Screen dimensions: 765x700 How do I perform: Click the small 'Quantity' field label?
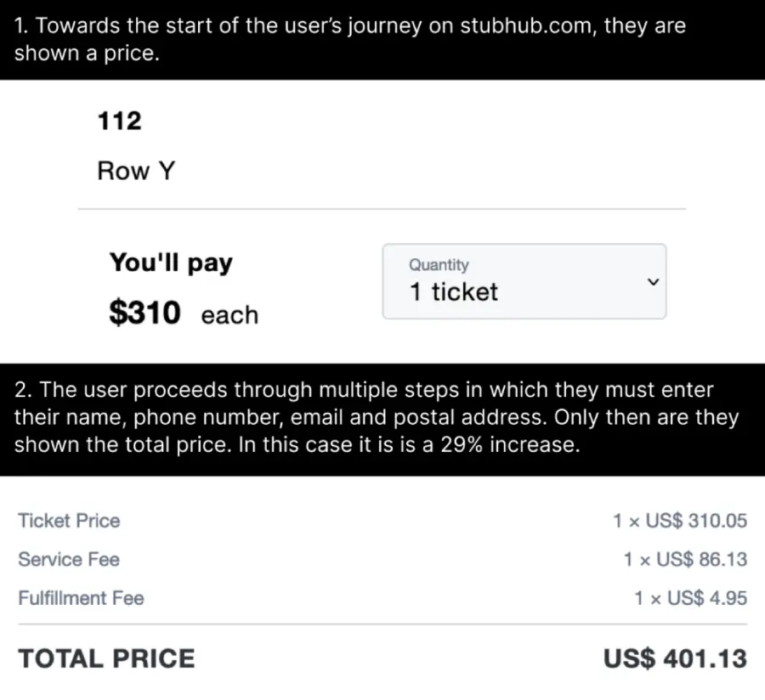click(438, 265)
